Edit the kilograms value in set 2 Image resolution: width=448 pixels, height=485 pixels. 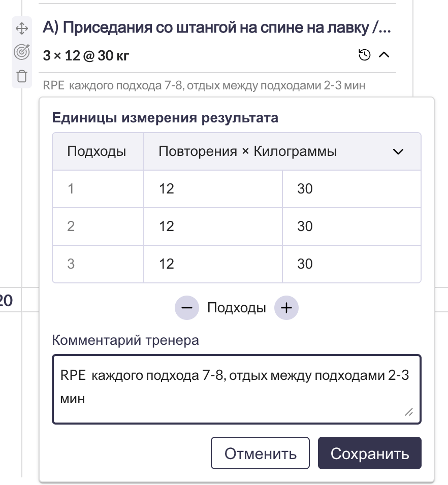point(350,226)
